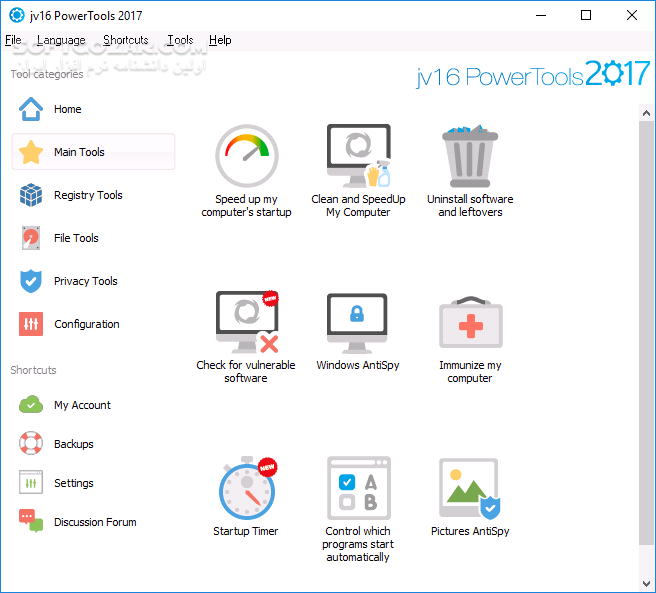
Task: Click 'Uninstall software and leftovers' caption
Action: pyautogui.click(x=470, y=205)
